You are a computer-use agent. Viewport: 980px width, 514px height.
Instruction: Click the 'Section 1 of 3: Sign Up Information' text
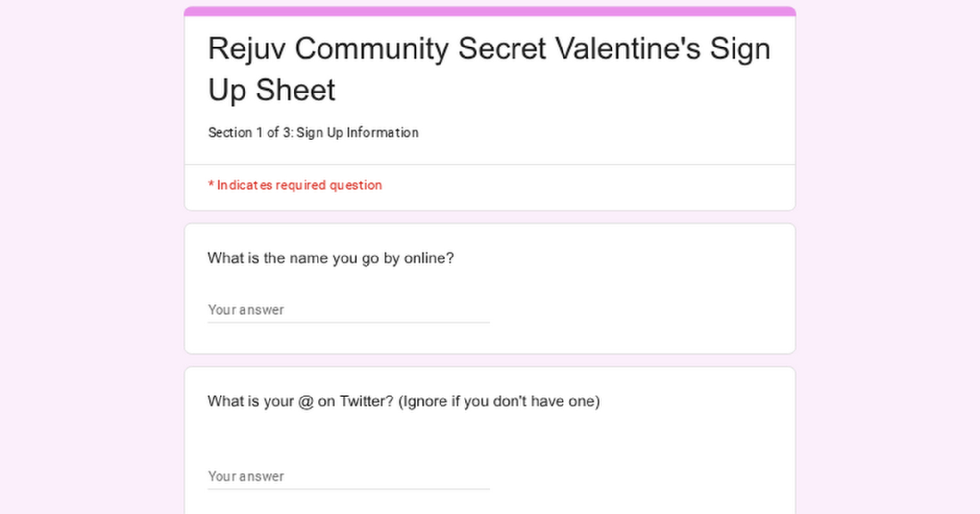[313, 132]
